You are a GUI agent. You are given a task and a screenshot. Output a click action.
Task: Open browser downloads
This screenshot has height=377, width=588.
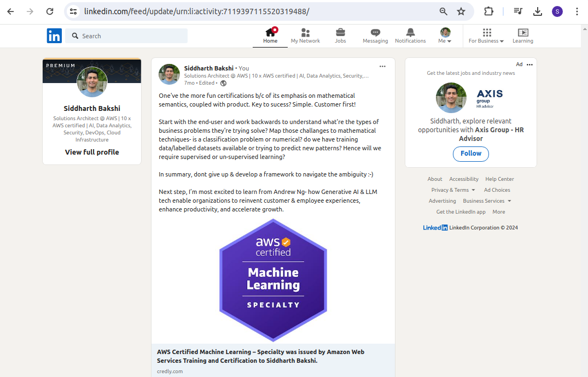tap(537, 11)
